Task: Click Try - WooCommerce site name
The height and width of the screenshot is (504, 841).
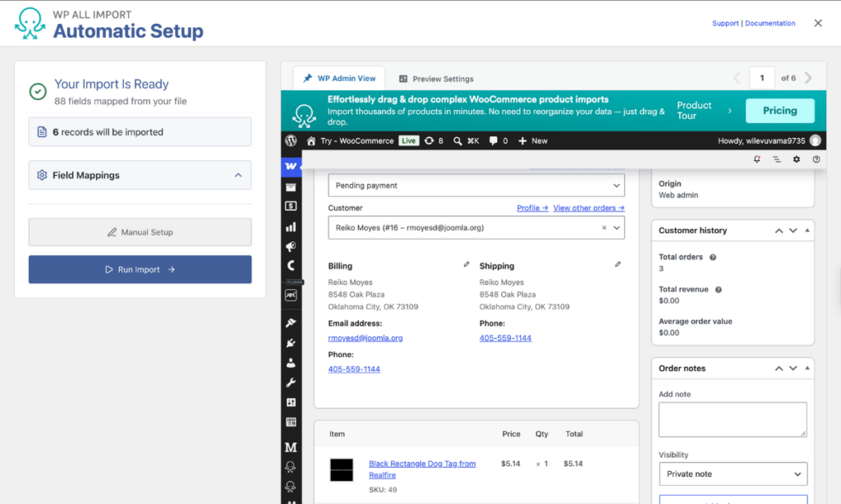Action: pos(350,140)
